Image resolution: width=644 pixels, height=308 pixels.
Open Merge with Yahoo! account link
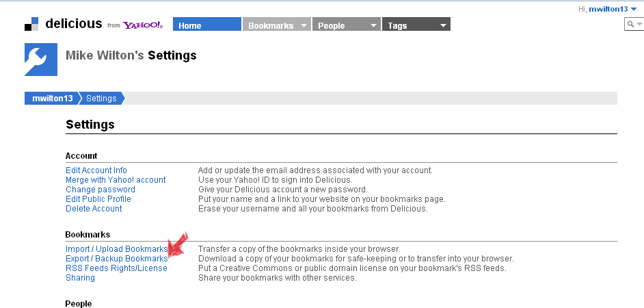point(116,180)
